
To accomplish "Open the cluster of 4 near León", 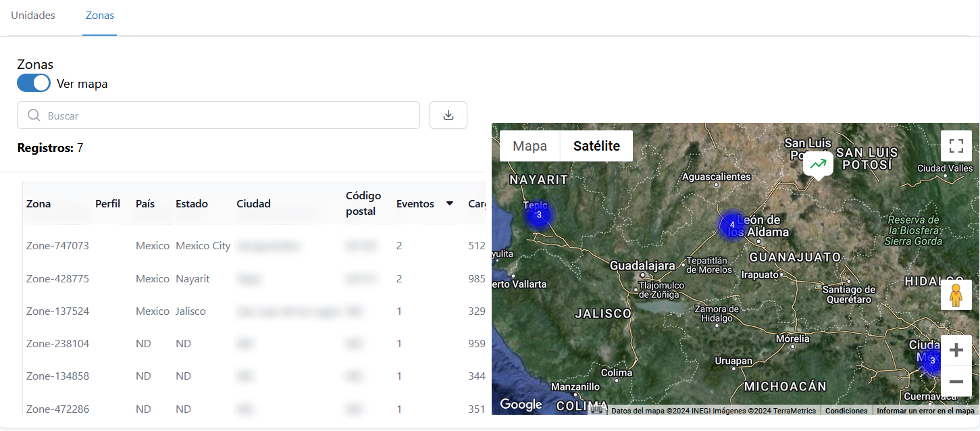I will [x=732, y=224].
